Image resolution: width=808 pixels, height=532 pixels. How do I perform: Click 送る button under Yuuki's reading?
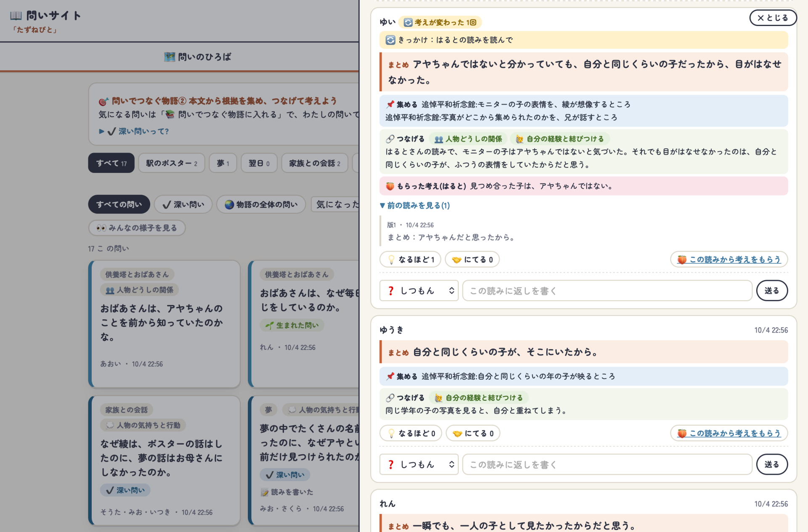(x=772, y=464)
